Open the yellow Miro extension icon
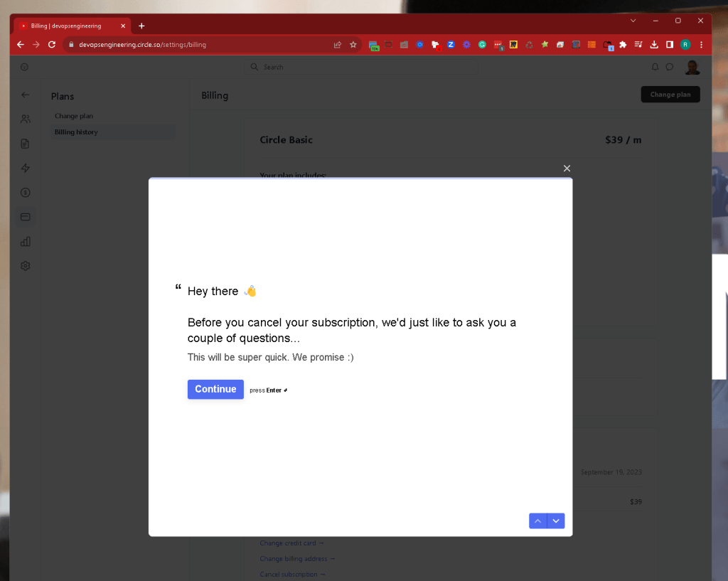Viewport: 728px width, 581px height. tap(513, 45)
